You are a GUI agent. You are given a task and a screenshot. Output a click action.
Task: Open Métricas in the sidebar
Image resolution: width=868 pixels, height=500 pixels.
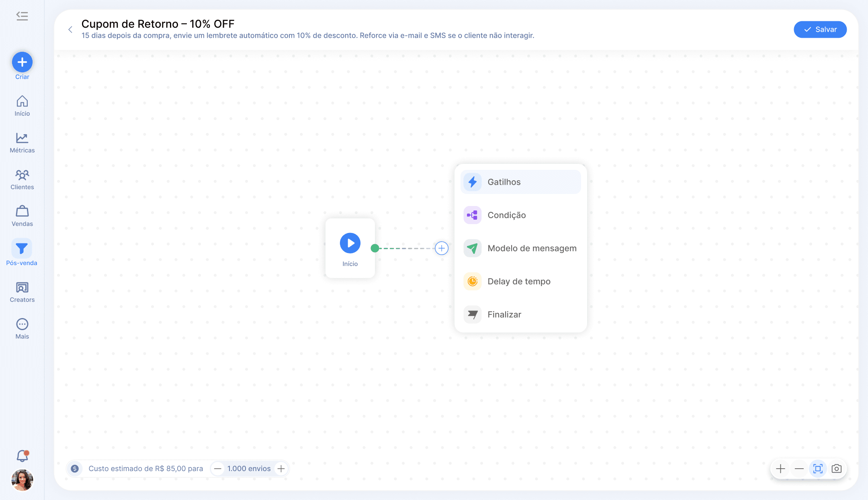coord(22,143)
